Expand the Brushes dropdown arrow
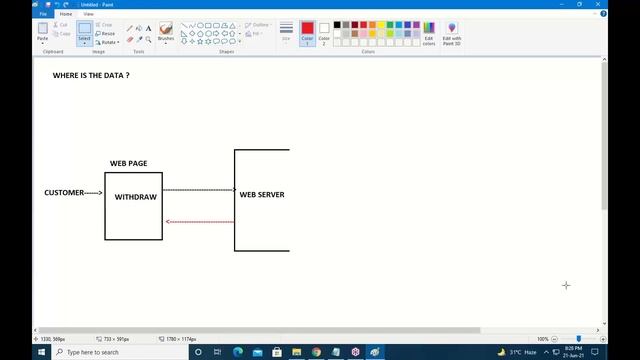 click(x=166, y=43)
